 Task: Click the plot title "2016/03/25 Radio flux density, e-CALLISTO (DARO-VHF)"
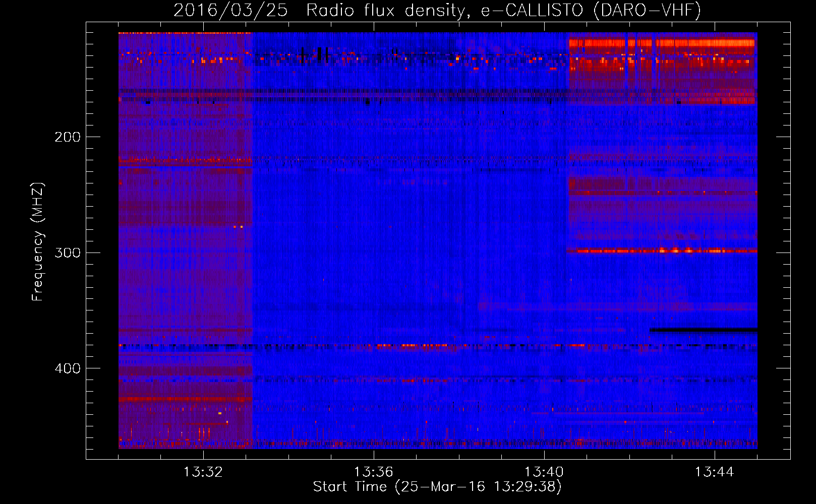click(437, 10)
